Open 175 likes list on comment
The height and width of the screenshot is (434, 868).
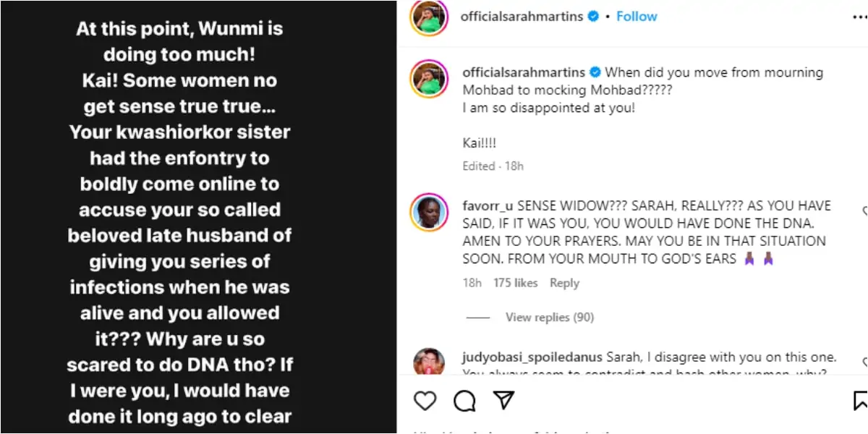515,283
